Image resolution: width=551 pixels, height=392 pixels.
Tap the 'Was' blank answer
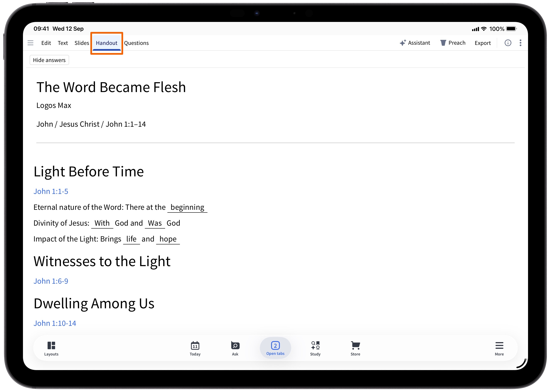[x=155, y=223]
